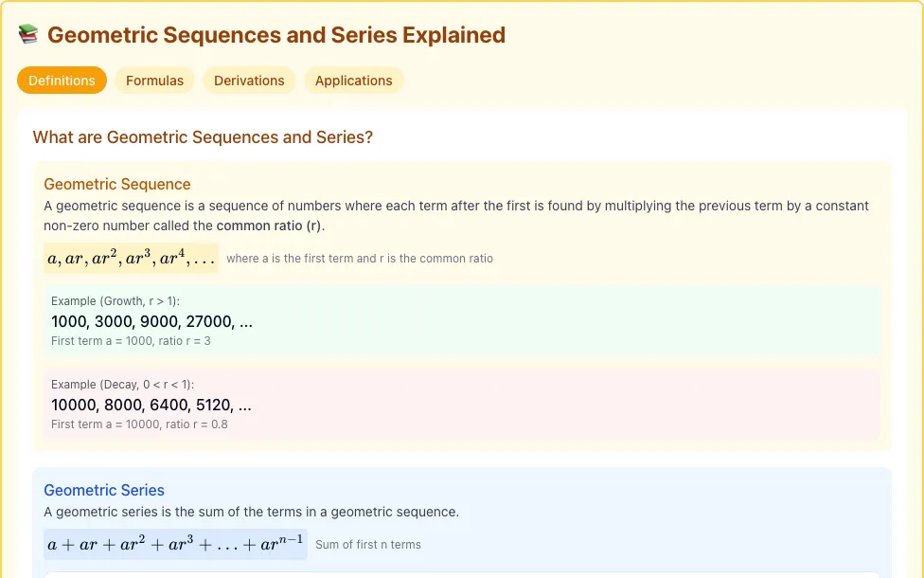Viewport: 924px width, 578px height.
Task: Click the Decay example sequence 10000, 8000, 6400
Action: [151, 406]
